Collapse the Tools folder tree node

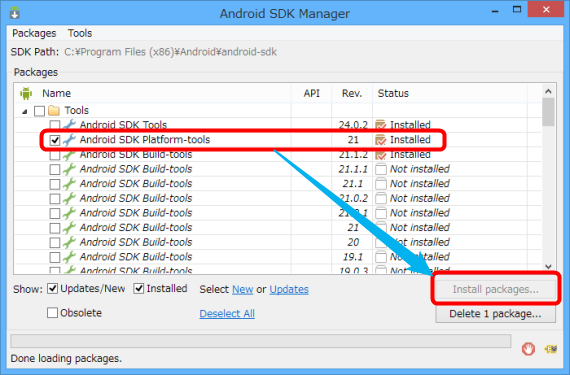coord(24,111)
